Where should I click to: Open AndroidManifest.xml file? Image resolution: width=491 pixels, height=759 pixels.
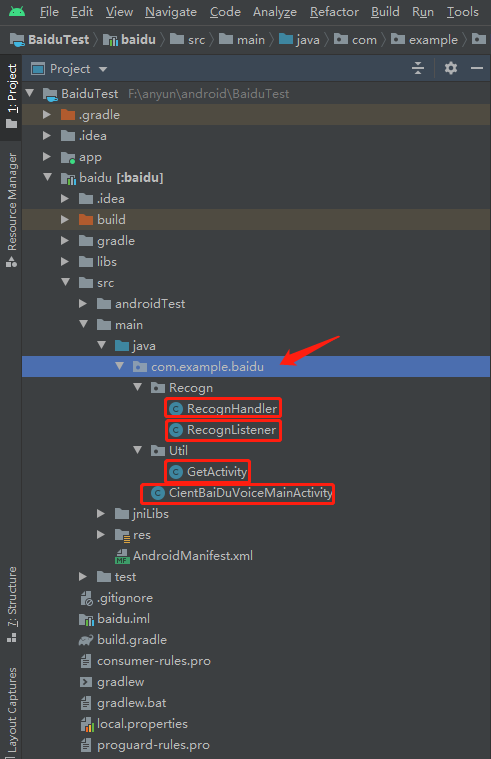coord(184,556)
